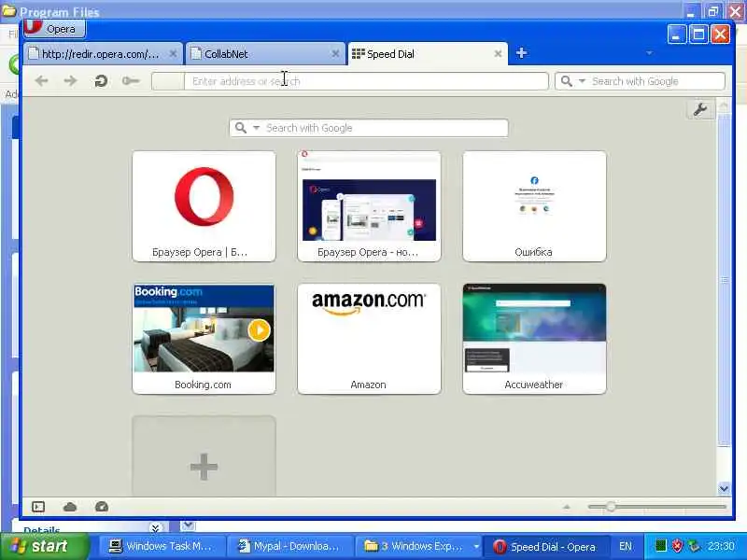Viewport: 747px width, 560px height.
Task: Click the network tray icon beside clock
Action: point(694,546)
